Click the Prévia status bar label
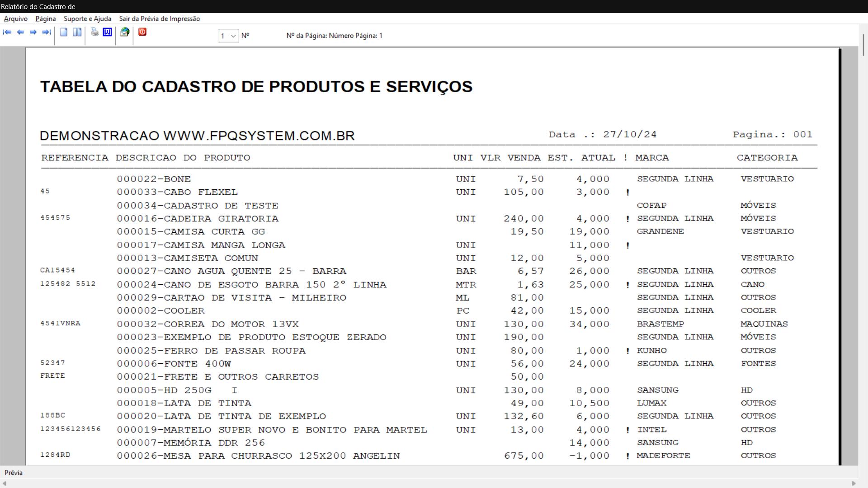This screenshot has width=868, height=488. [x=14, y=473]
